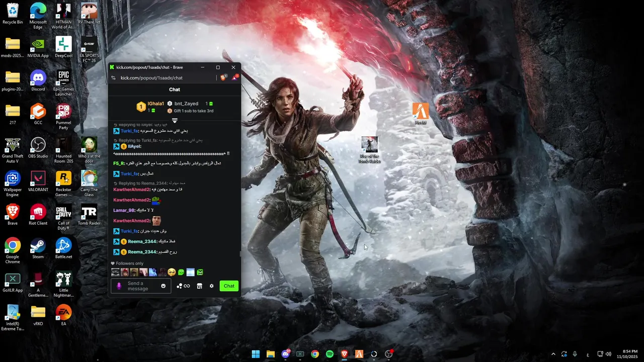Open Brave Rewards triangle icon
The width and height of the screenshot is (644, 362).
click(x=235, y=77)
